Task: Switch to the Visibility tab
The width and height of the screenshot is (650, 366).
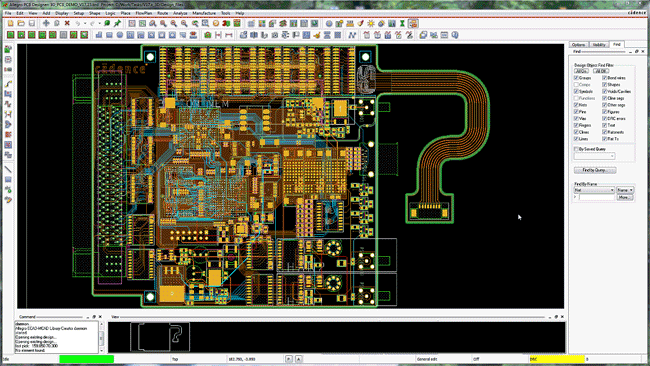Action: tap(599, 44)
